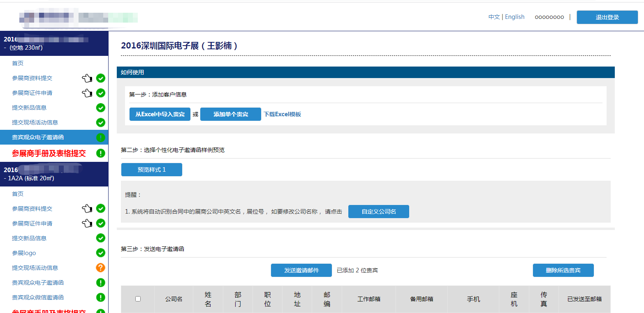Switch language to English
This screenshot has width=644, height=313.
(x=515, y=17)
